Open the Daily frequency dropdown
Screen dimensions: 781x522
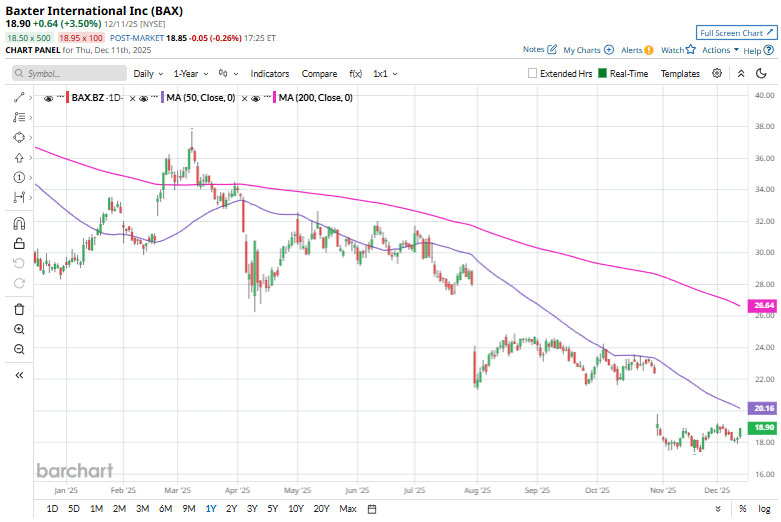click(148, 73)
